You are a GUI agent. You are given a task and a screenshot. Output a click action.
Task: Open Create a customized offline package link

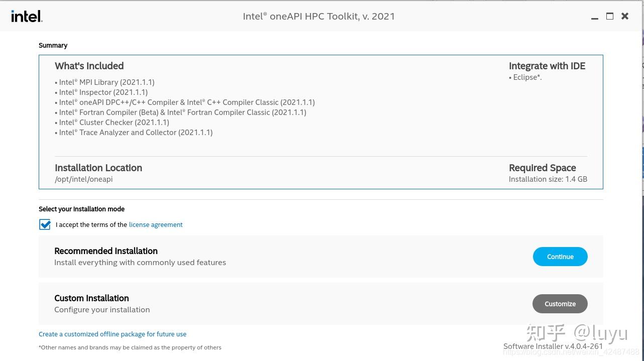[x=113, y=334]
